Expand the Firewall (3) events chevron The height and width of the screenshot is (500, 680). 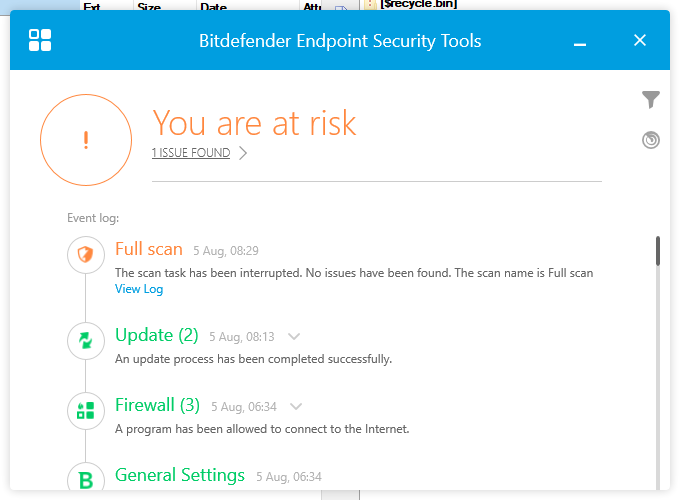(296, 406)
